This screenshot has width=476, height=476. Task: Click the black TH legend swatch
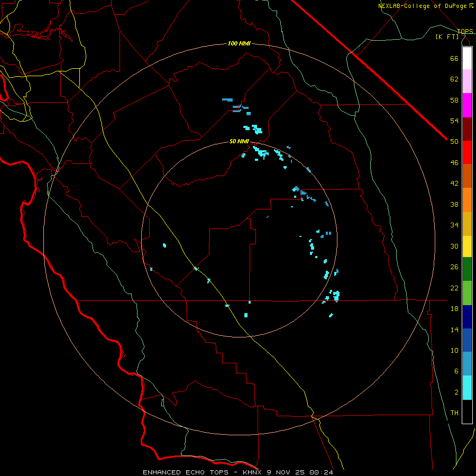point(467,411)
